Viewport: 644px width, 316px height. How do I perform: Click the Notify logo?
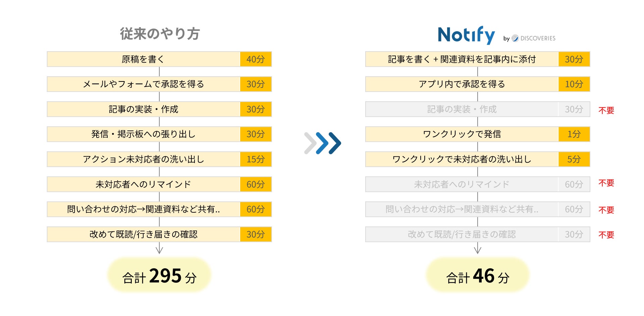(x=466, y=35)
